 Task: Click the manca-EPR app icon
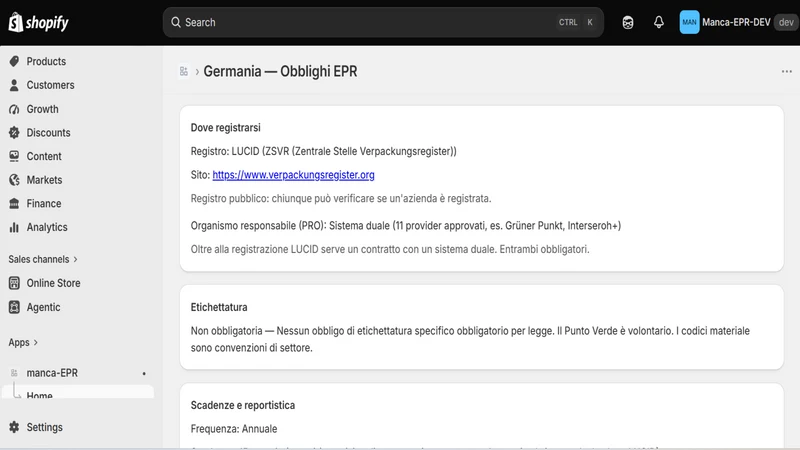tap(14, 373)
